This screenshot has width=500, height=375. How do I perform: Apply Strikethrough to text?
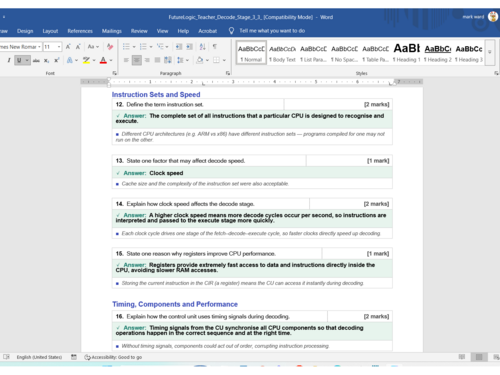(36, 60)
